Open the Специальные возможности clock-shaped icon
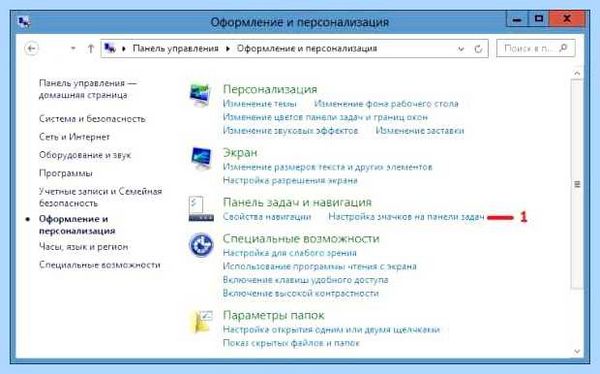This screenshot has height=374, width=600. coord(201,245)
